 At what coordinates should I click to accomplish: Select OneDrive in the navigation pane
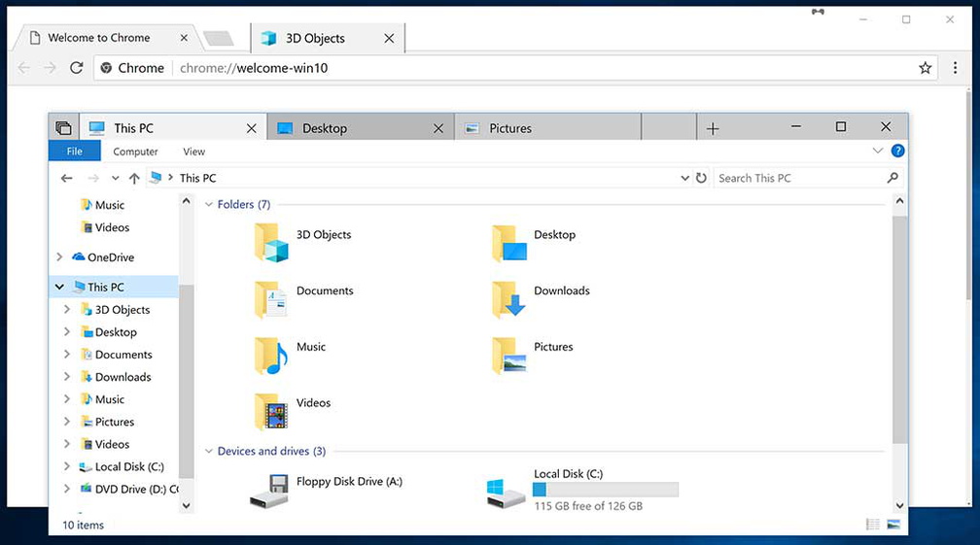click(110, 256)
